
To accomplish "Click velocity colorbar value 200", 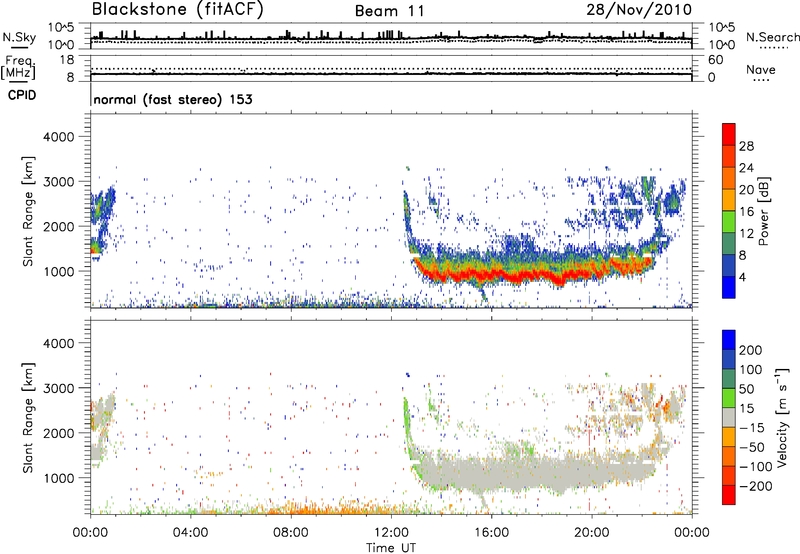I will click(x=751, y=350).
